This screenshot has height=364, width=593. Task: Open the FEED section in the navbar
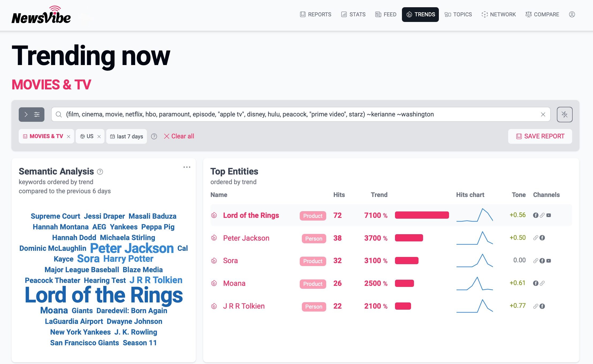coord(385,14)
